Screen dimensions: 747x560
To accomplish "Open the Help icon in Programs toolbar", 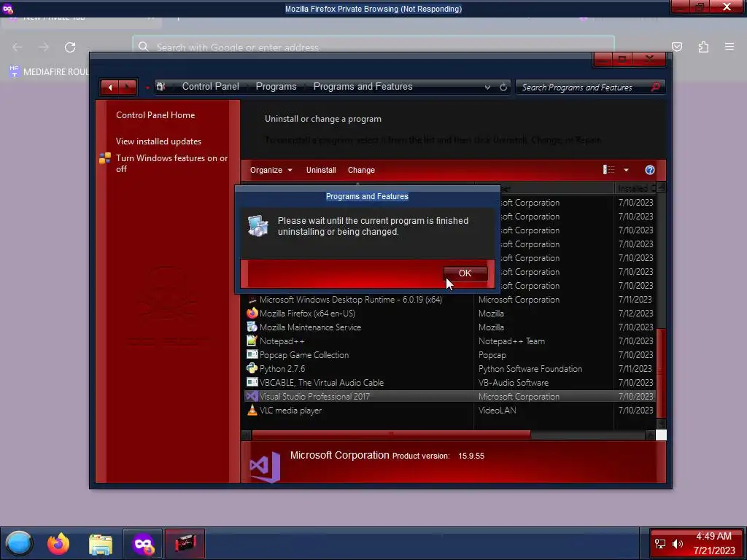I will (x=649, y=170).
